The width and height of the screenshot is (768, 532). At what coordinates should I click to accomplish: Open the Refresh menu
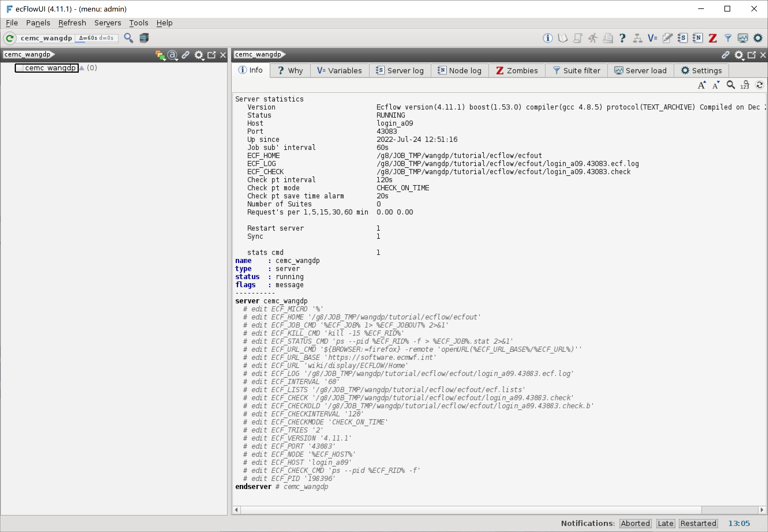point(72,23)
